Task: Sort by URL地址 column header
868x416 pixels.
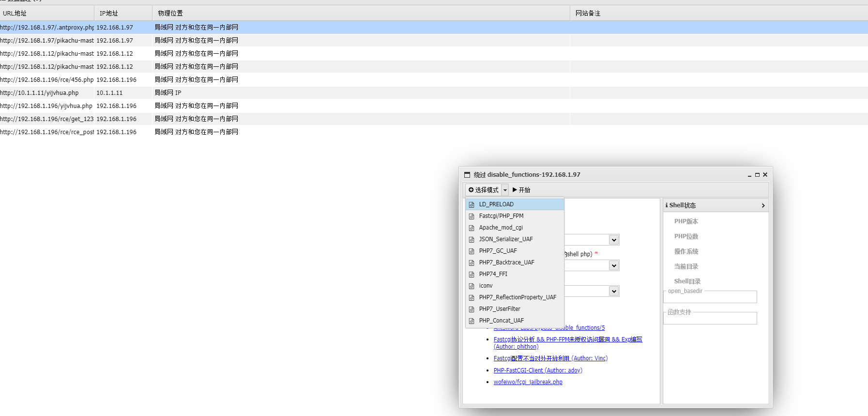Action: coord(47,13)
